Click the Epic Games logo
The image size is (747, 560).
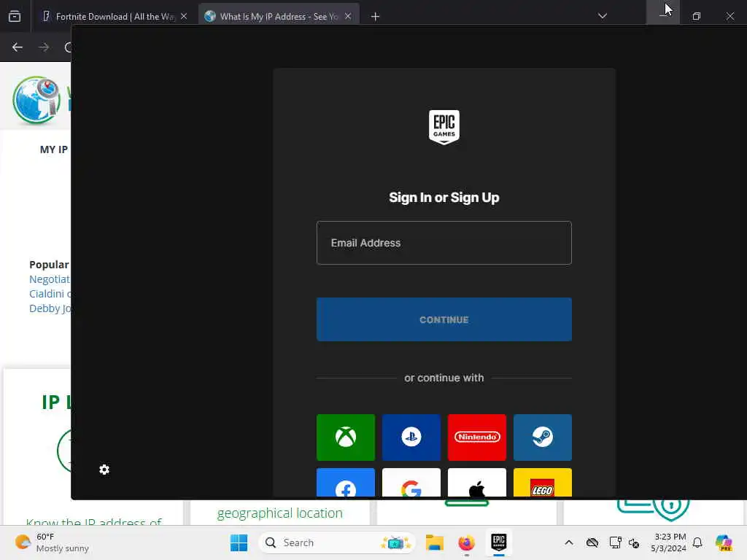coord(444,127)
